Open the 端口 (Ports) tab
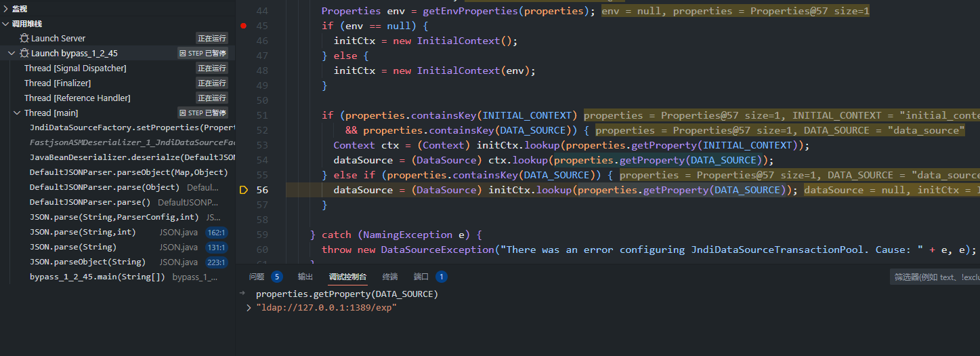980x356 pixels. [x=421, y=277]
